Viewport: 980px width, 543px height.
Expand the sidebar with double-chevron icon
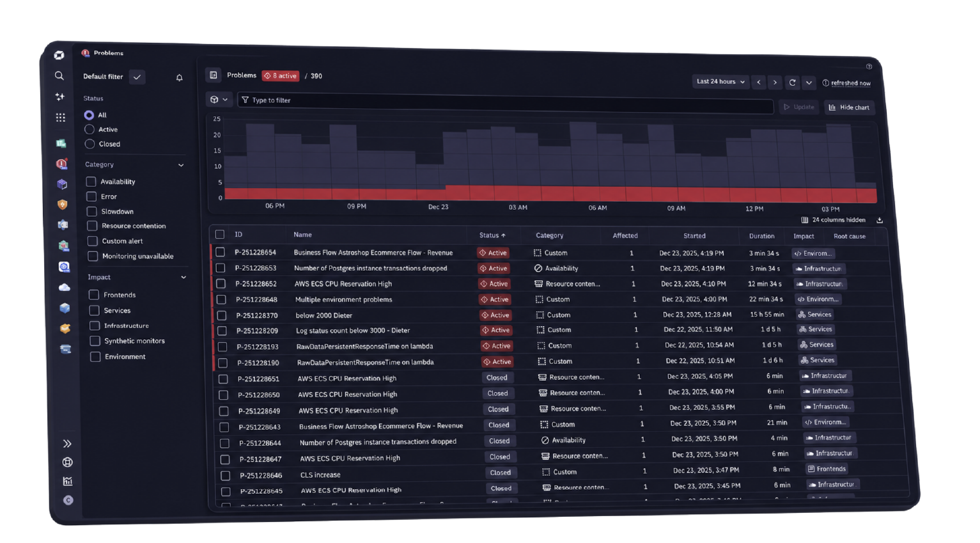67,443
